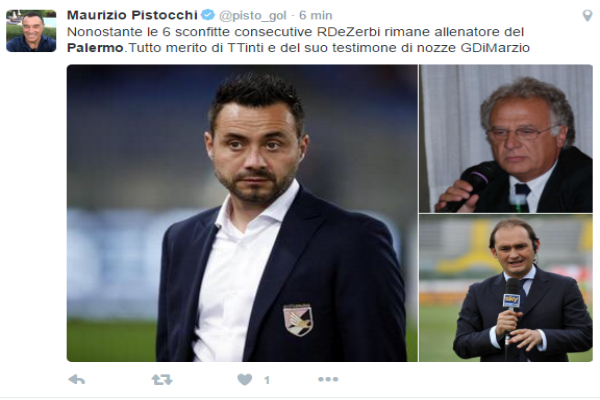Screen dimensions: 600x400
Task: Retweet this post using retweet icon
Action: point(162,379)
